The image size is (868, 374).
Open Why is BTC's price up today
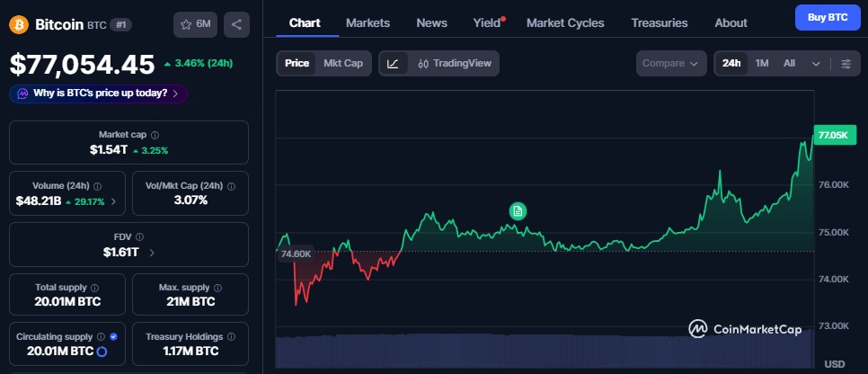tap(98, 93)
